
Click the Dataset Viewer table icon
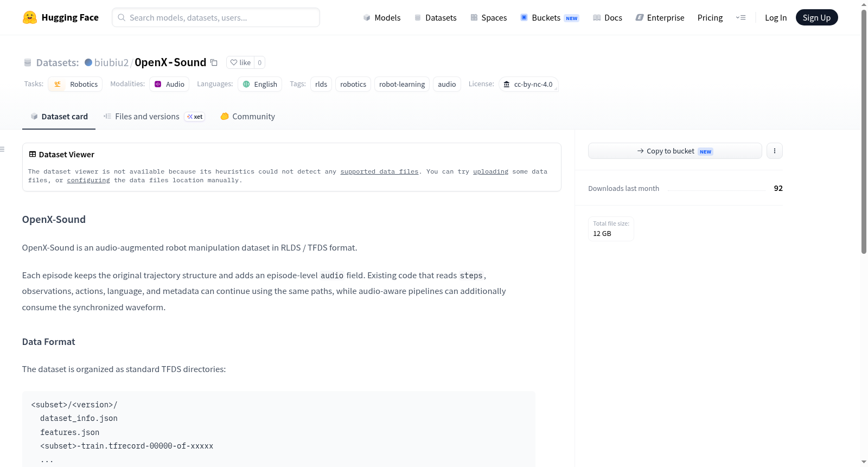pyautogui.click(x=33, y=155)
